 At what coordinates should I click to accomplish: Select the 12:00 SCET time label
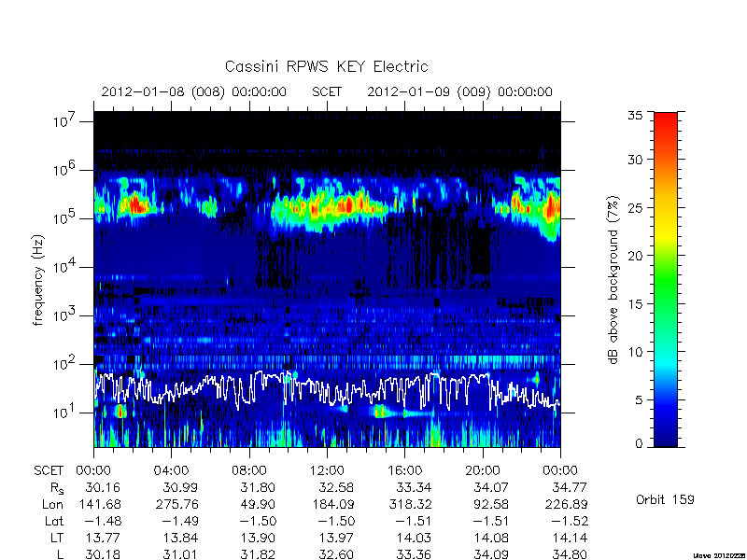pyautogui.click(x=327, y=471)
